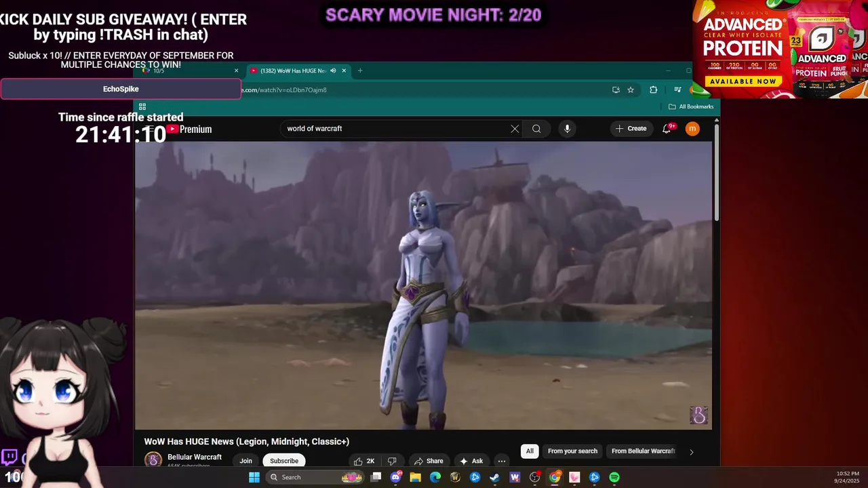Click the Subscribe button
Viewport: 868px width, 488px height.
point(284,461)
